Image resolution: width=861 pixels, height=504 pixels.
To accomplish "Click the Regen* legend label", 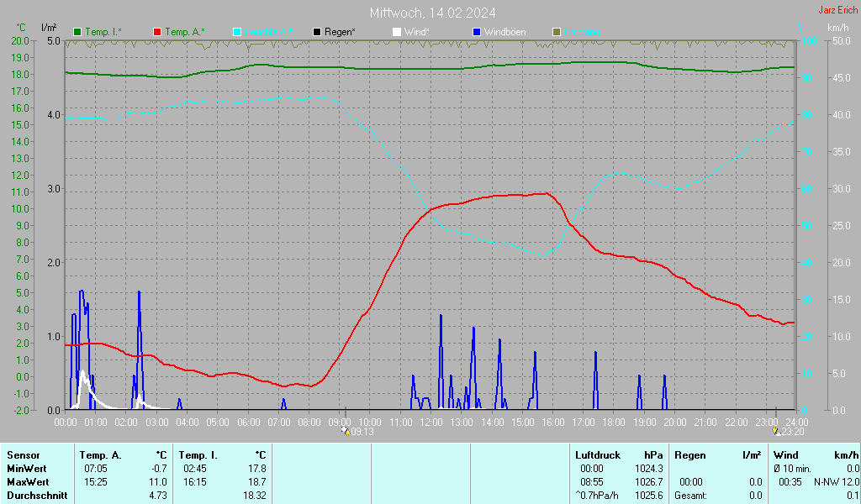I will pos(340,32).
